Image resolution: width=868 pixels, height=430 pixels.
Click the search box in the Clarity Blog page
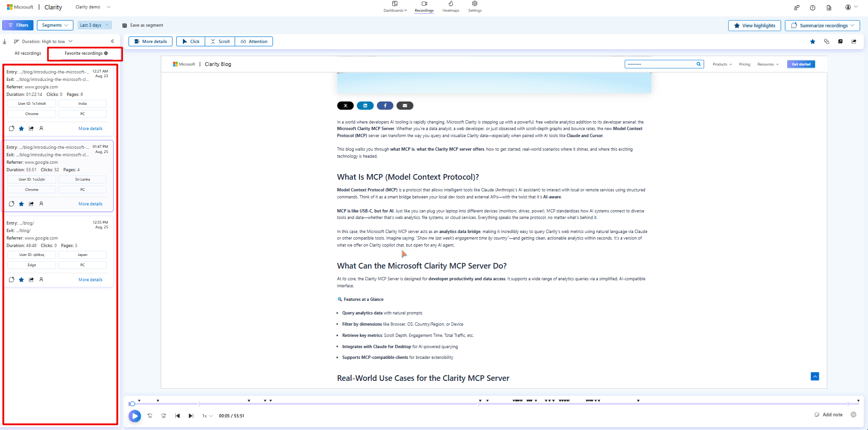point(664,64)
